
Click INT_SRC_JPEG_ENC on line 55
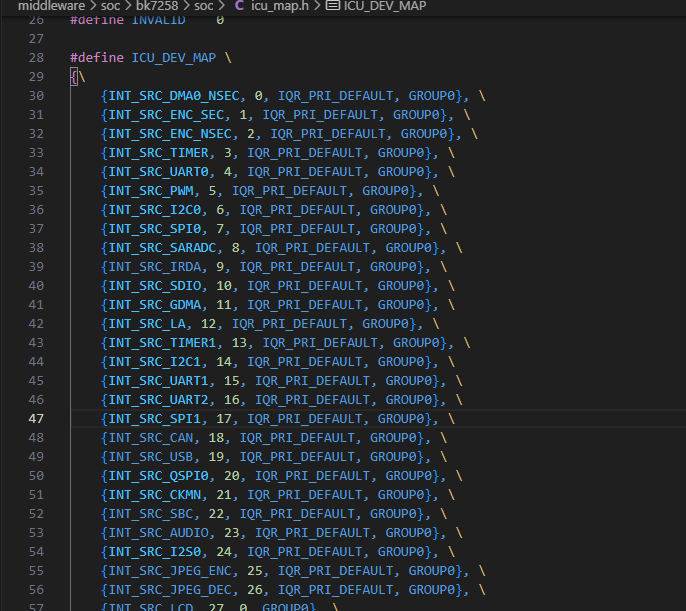click(x=169, y=570)
